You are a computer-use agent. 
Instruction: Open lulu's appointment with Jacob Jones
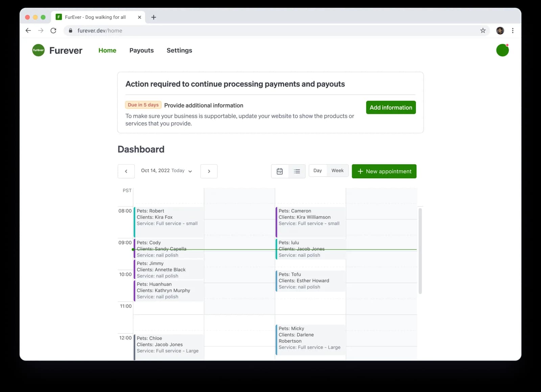point(310,249)
